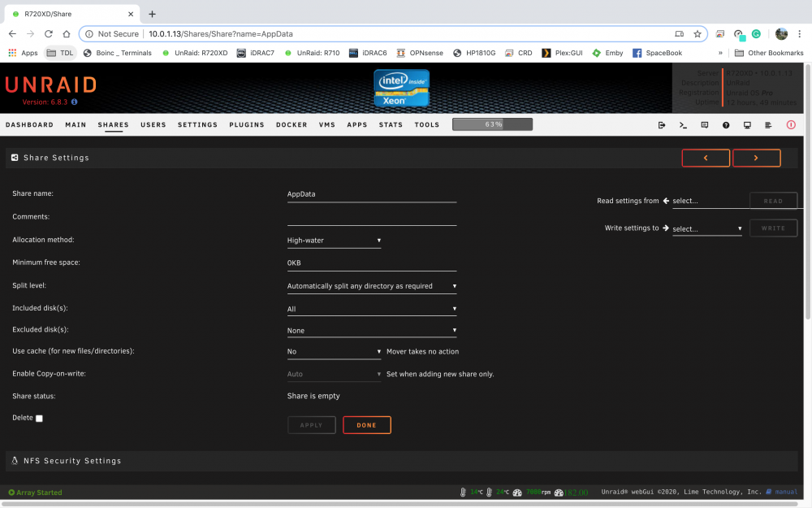Screen dimensions: 812x508
Task: Click the Minimum free space field
Action: pyautogui.click(x=372, y=263)
